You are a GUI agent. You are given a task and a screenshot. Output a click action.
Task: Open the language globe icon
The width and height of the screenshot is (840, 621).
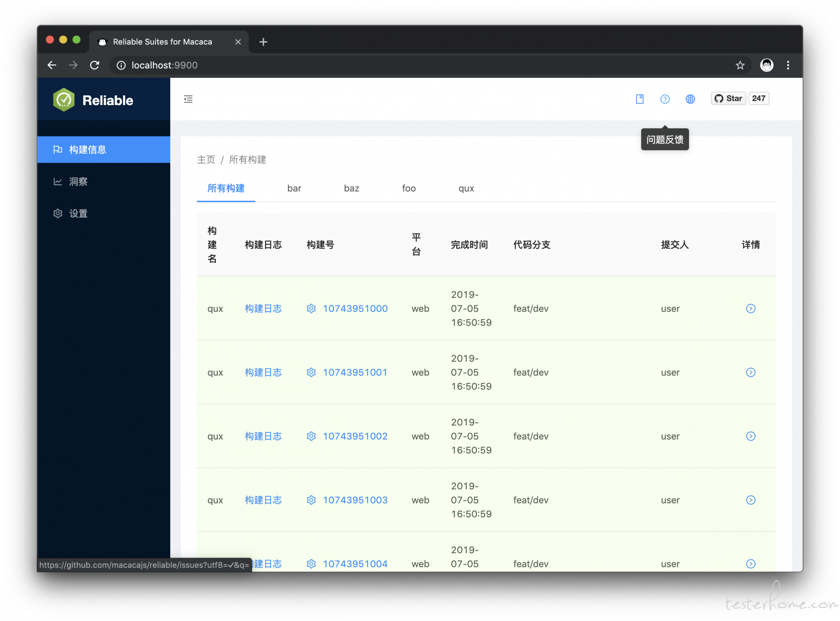tap(690, 99)
